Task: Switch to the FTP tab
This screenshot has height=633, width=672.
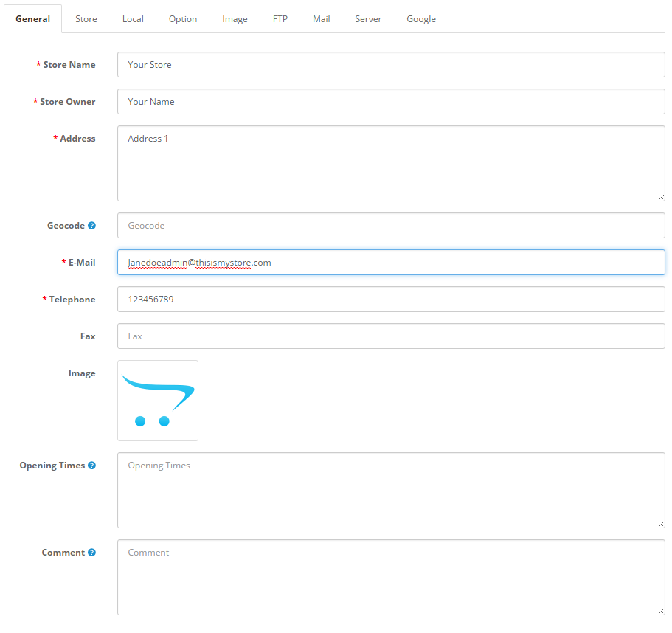Action: click(280, 19)
